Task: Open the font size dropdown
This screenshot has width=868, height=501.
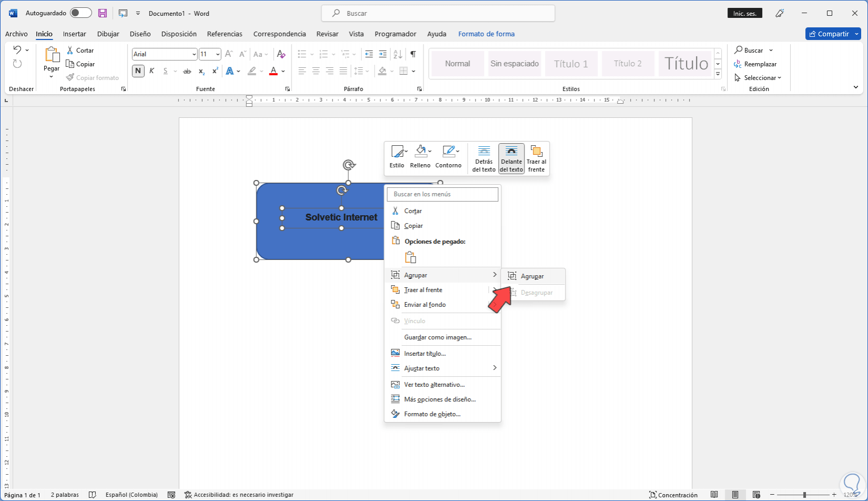Action: click(x=218, y=54)
